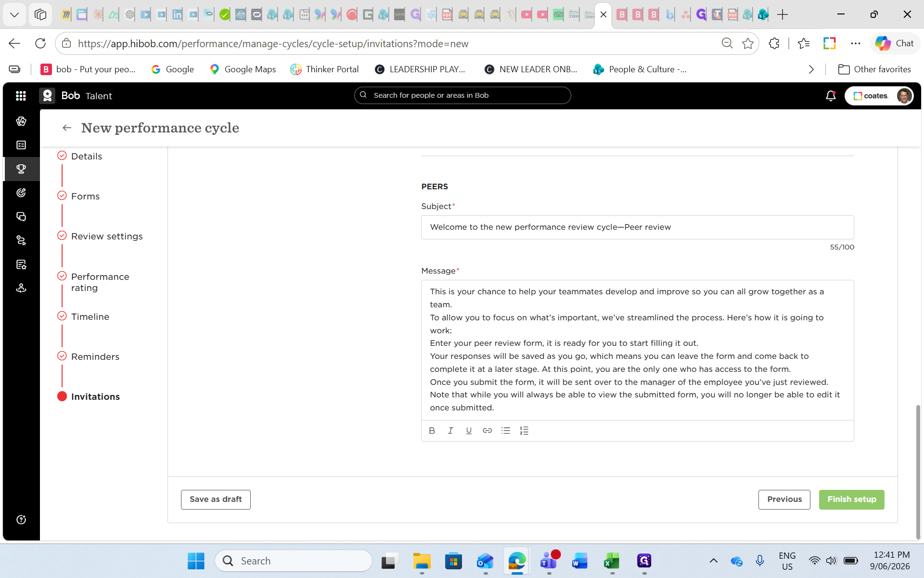Image resolution: width=924 pixels, height=578 pixels.
Task: Open the goals target sidebar icon
Action: pos(21,193)
